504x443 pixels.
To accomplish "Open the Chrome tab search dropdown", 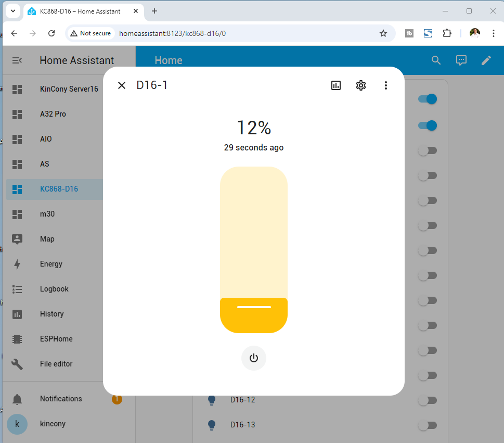I will point(13,11).
